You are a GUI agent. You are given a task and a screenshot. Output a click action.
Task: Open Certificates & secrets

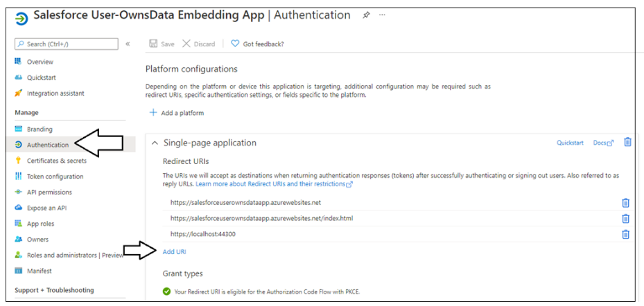point(57,161)
